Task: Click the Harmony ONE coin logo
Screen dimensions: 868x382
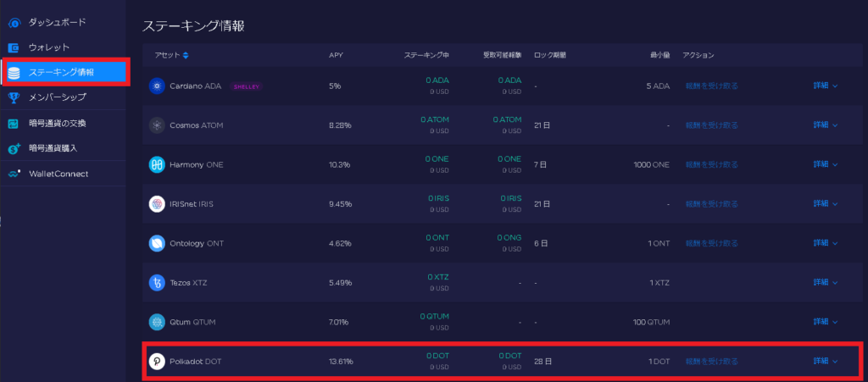Action: 157,164
